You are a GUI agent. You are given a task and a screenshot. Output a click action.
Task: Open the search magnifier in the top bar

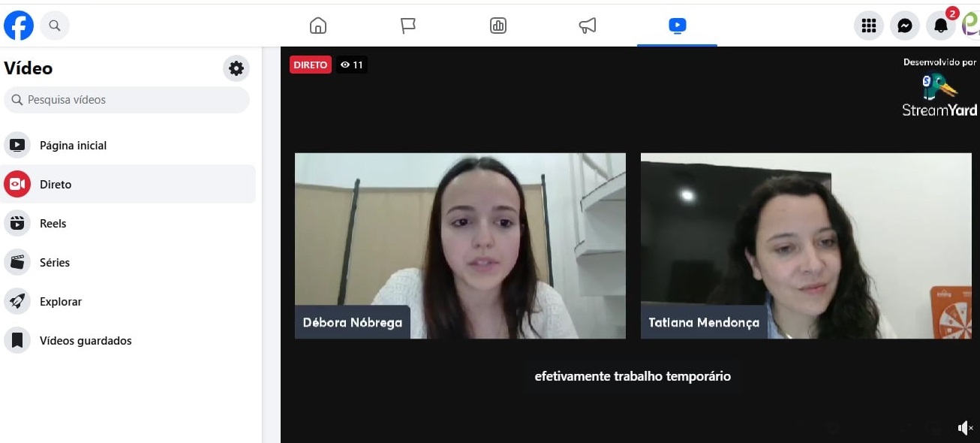coord(55,26)
